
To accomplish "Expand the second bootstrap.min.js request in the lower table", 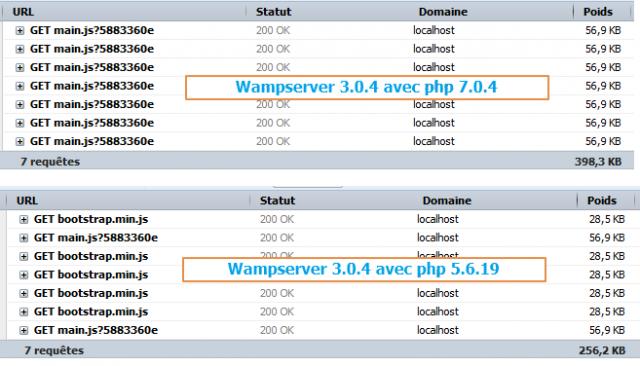I will (24, 257).
